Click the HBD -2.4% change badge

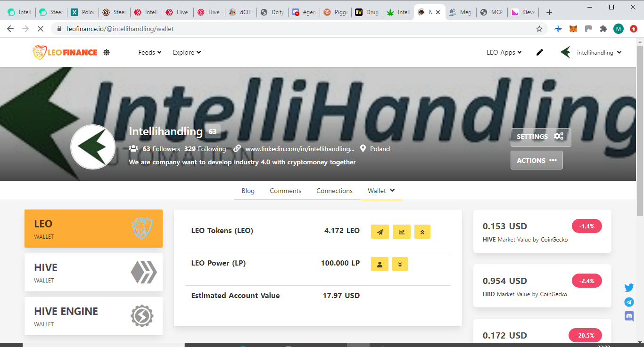[x=587, y=281]
